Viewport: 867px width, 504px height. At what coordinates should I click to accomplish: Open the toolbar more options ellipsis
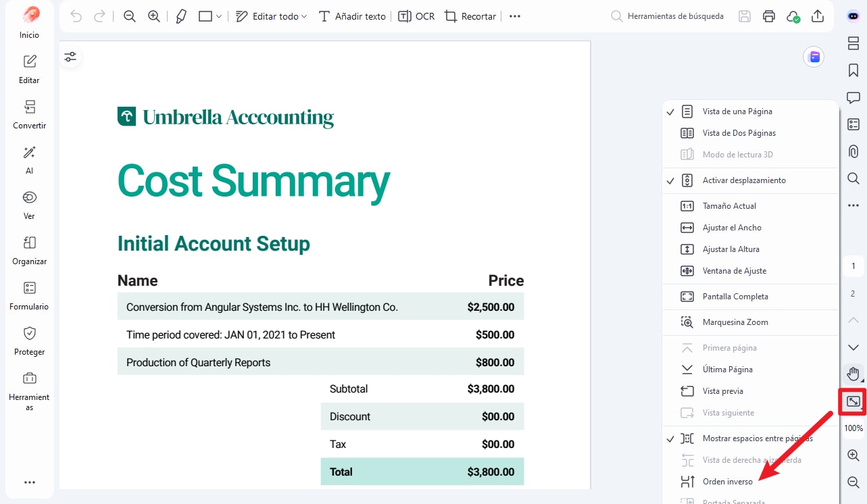(515, 16)
